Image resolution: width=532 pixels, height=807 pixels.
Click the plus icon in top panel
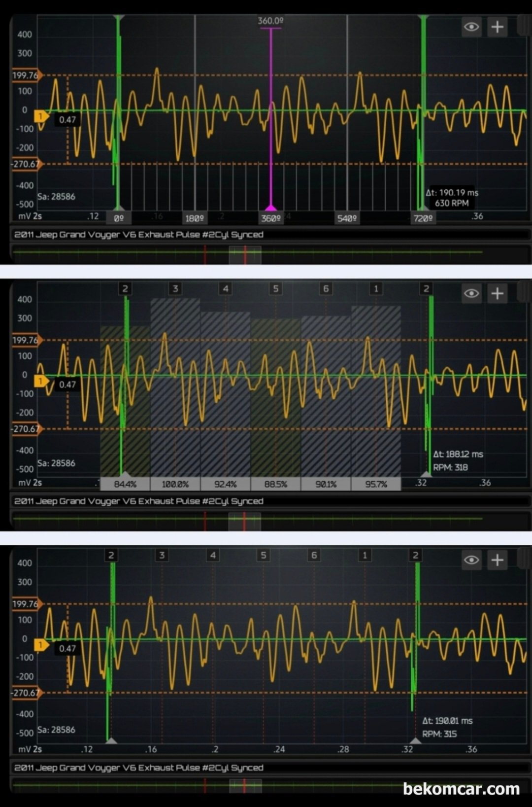coord(498,27)
